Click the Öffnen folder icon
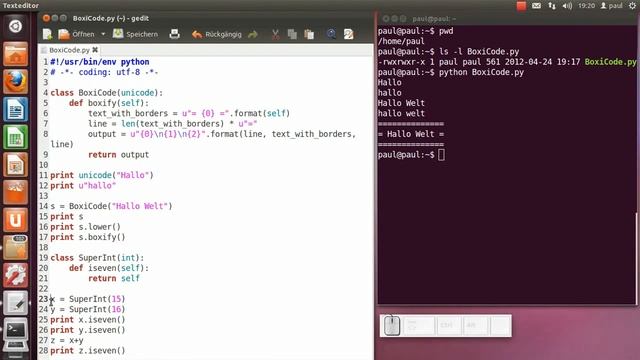This screenshot has height=360, width=640. [x=64, y=34]
